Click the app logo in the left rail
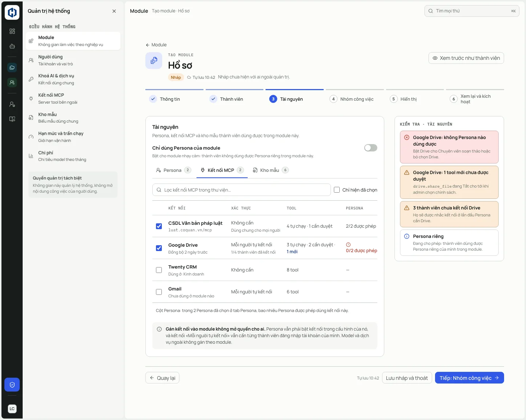Screen dimensions: 526x420 (x=12, y=12)
